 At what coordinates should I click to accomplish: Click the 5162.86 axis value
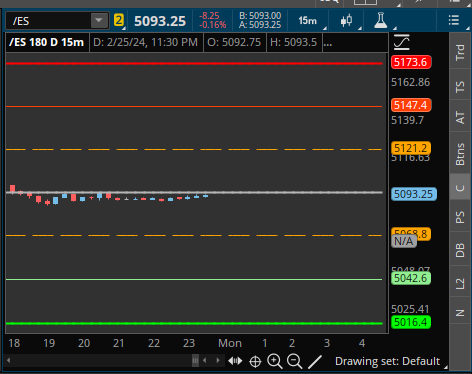pyautogui.click(x=411, y=82)
